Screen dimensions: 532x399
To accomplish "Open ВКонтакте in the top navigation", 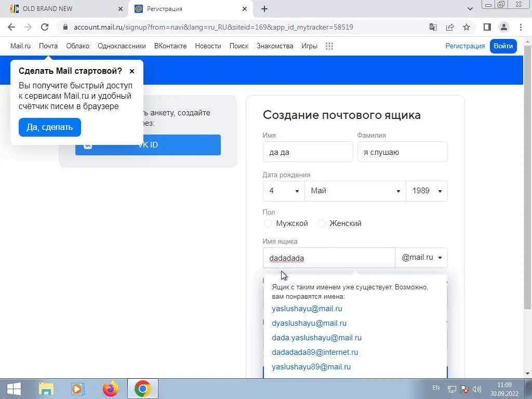I will [x=170, y=46].
